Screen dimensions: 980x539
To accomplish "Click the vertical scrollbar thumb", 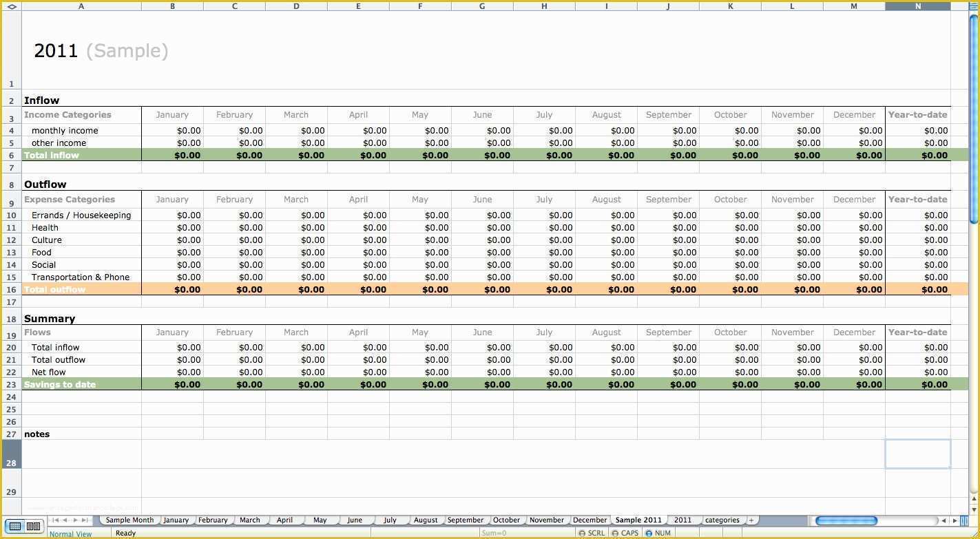I will pyautogui.click(x=974, y=118).
